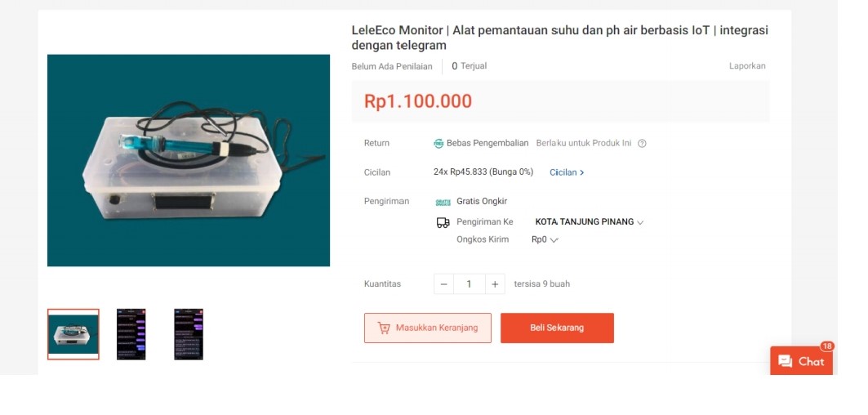Add the product with Masukkan Keranjang

(x=428, y=328)
